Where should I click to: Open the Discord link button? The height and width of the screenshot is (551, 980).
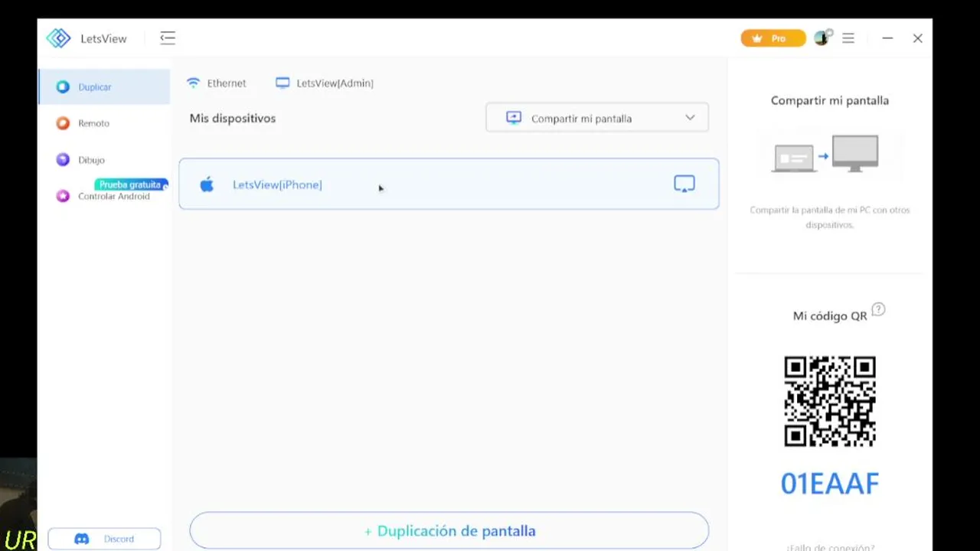104,539
